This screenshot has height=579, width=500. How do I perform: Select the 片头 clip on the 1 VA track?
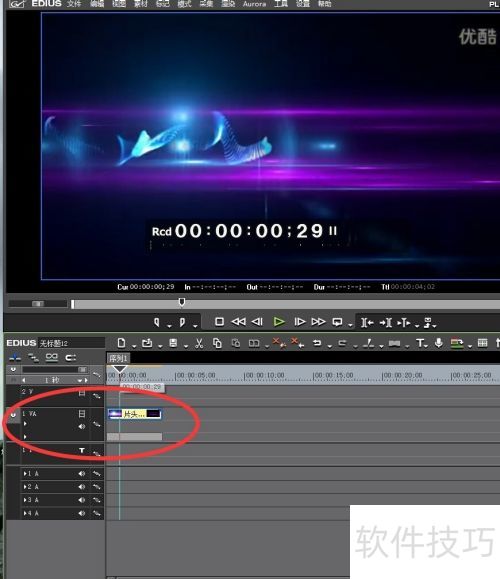pos(134,414)
